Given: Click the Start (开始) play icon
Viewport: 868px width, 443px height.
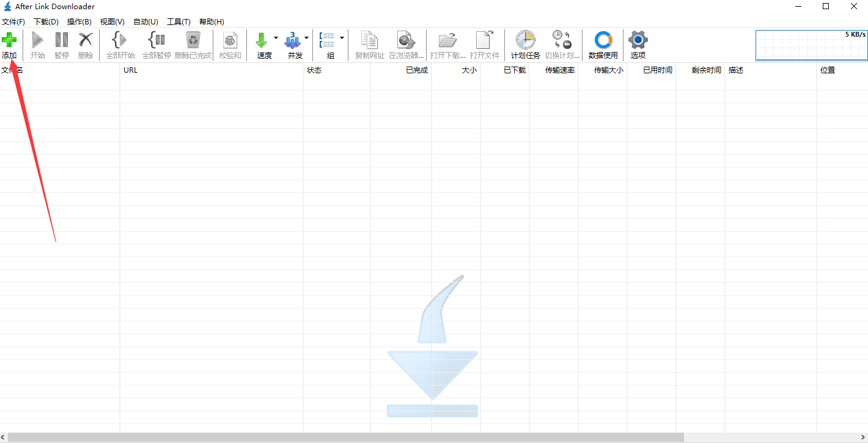Looking at the screenshot, I should (38, 40).
